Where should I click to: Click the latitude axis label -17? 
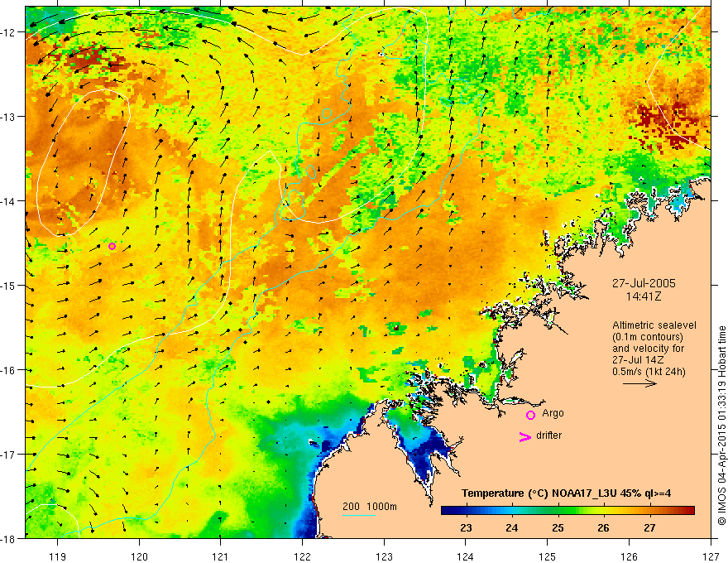click(9, 455)
